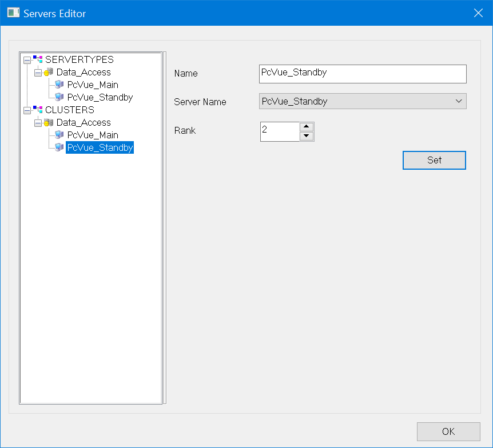This screenshot has width=493, height=448.
Task: Click the PcVue_Main computer icon under CLUSTERS
Action: (x=59, y=135)
